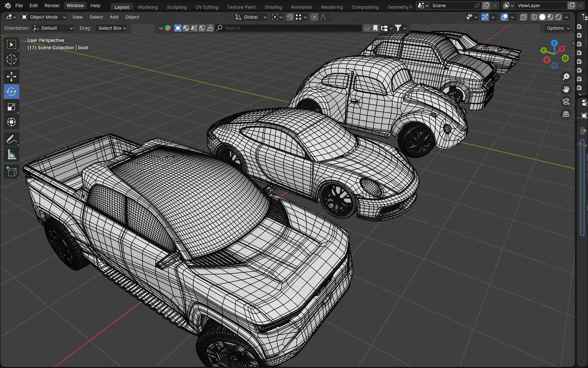Switch to the Sculpting workspace tab

[176, 7]
